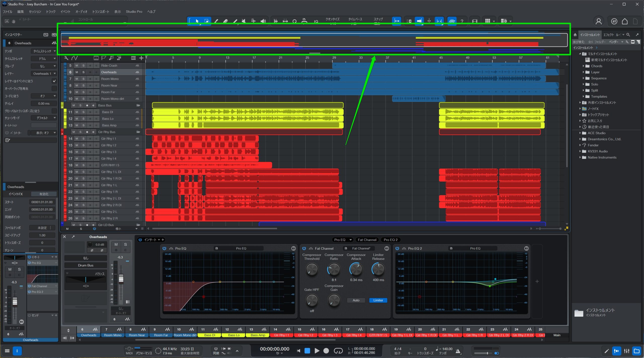Click the loop toggle in transport
The width and height of the screenshot is (644, 358).
pyautogui.click(x=338, y=351)
